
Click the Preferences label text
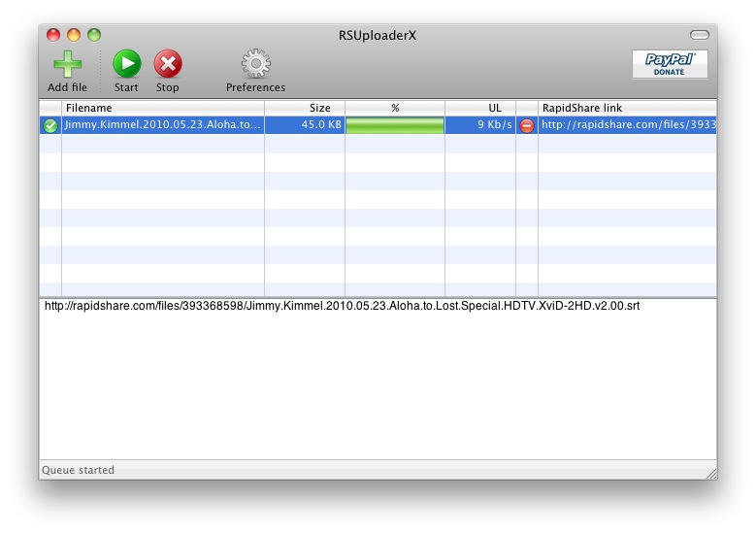tap(255, 87)
